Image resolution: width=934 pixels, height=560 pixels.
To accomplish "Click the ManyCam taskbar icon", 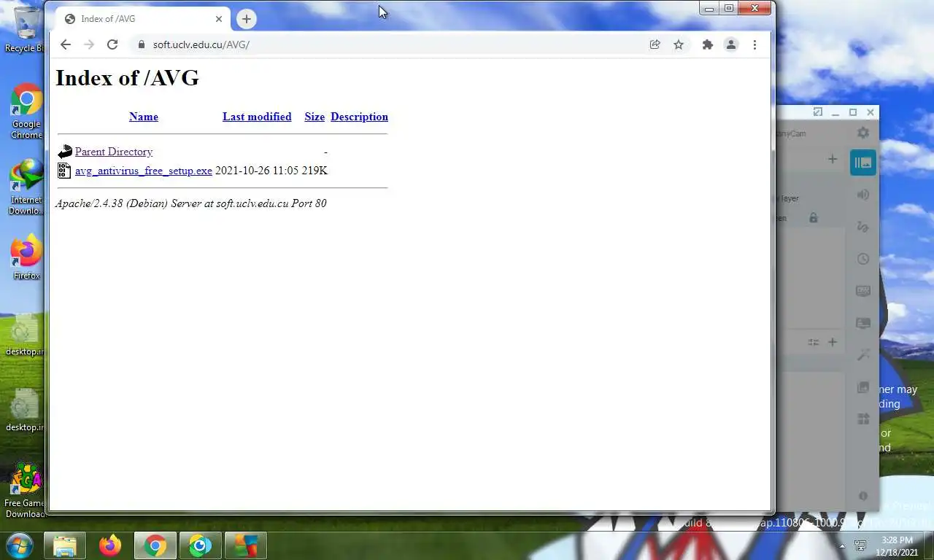I will click(x=201, y=545).
